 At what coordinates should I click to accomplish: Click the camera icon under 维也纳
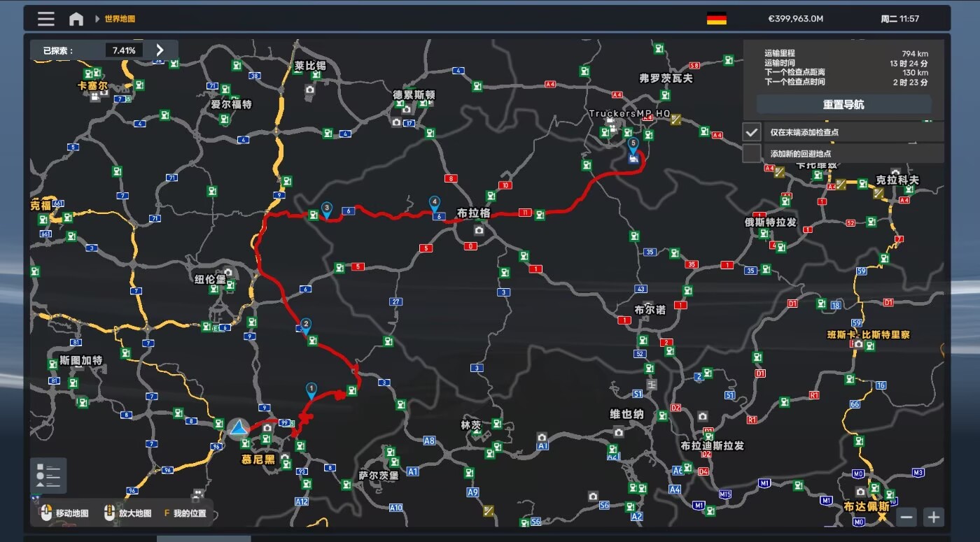[x=619, y=432]
